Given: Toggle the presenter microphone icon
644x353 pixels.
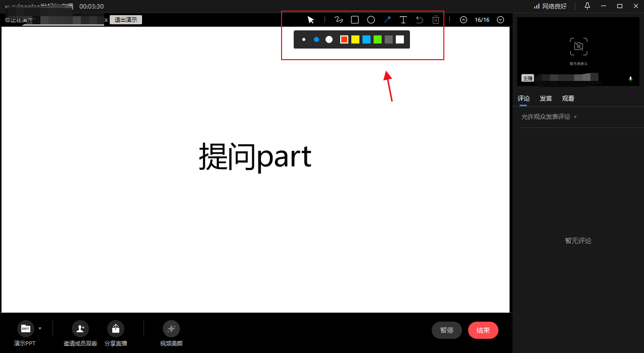Looking at the screenshot, I should (630, 79).
